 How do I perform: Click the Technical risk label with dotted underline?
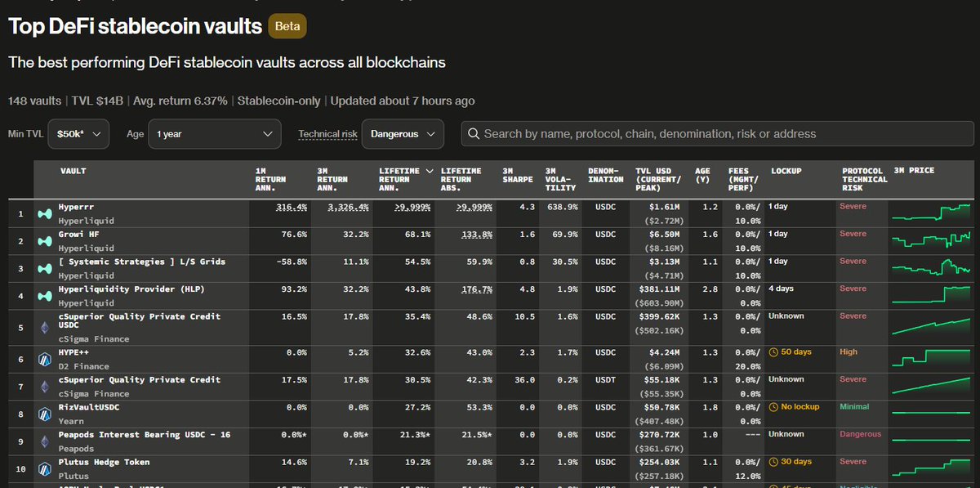[327, 133]
